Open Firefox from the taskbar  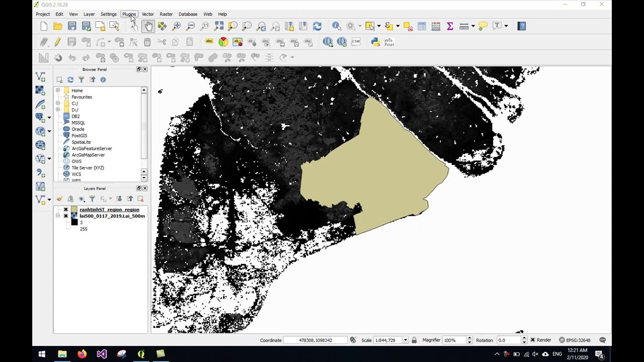[82, 354]
